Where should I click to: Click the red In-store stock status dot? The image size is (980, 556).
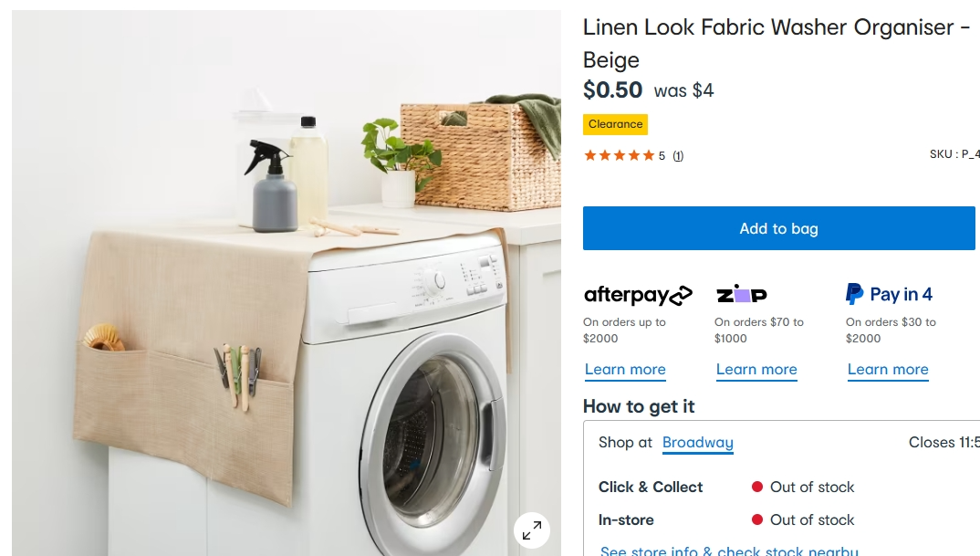point(756,519)
